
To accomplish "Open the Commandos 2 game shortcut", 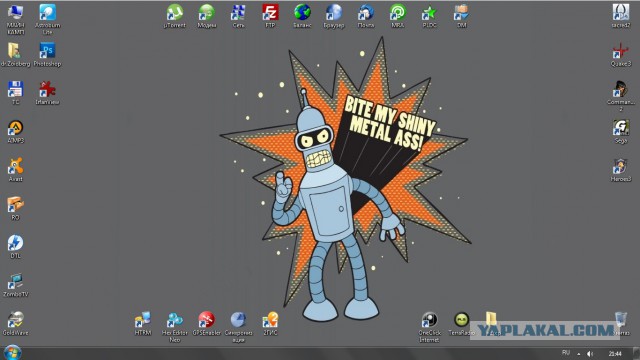I will coord(621,89).
